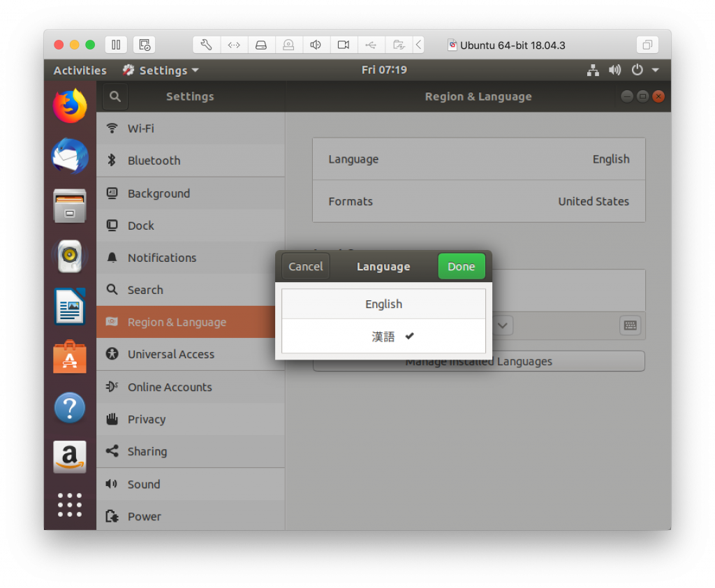Image resolution: width=715 pixels, height=588 pixels.
Task: Click the volume icon in top bar
Action: pos(614,71)
